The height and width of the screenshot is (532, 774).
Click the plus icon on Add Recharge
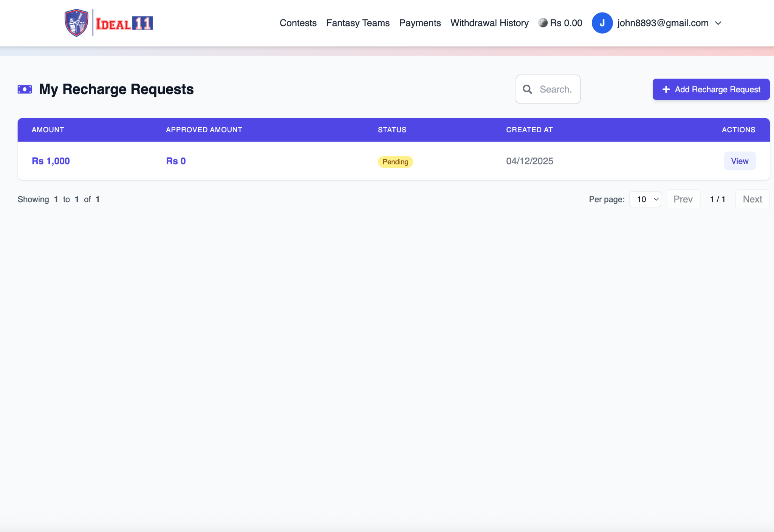coord(666,90)
